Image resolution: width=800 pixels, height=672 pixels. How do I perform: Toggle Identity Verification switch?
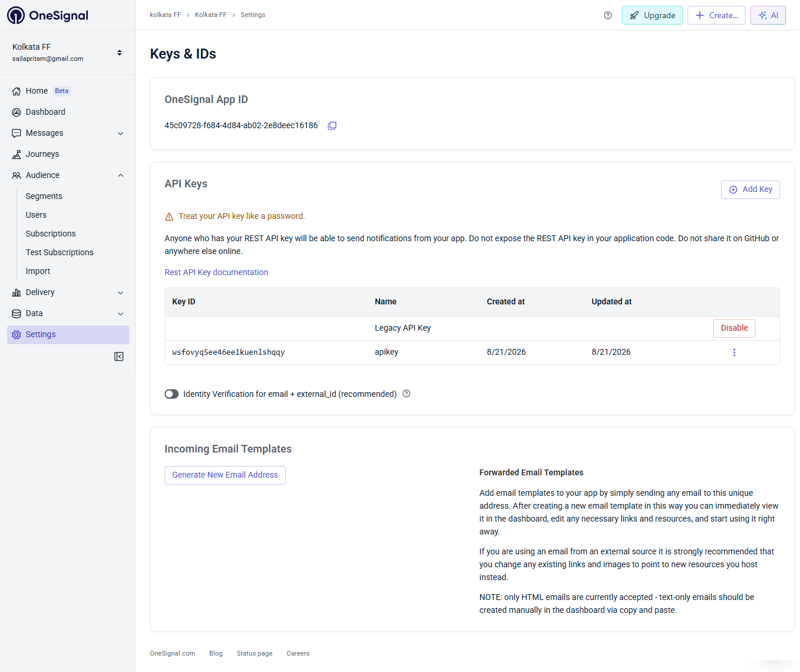[172, 394]
